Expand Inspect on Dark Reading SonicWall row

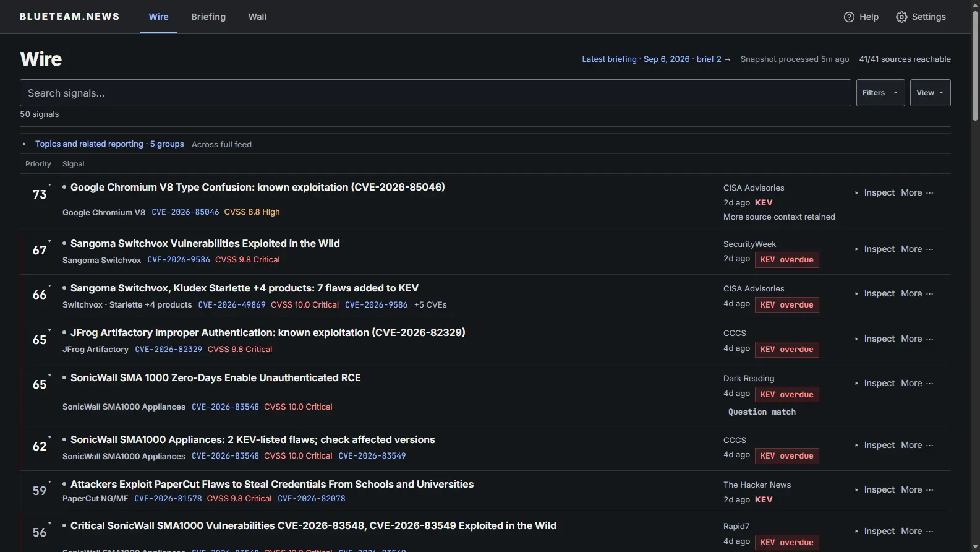click(x=874, y=383)
